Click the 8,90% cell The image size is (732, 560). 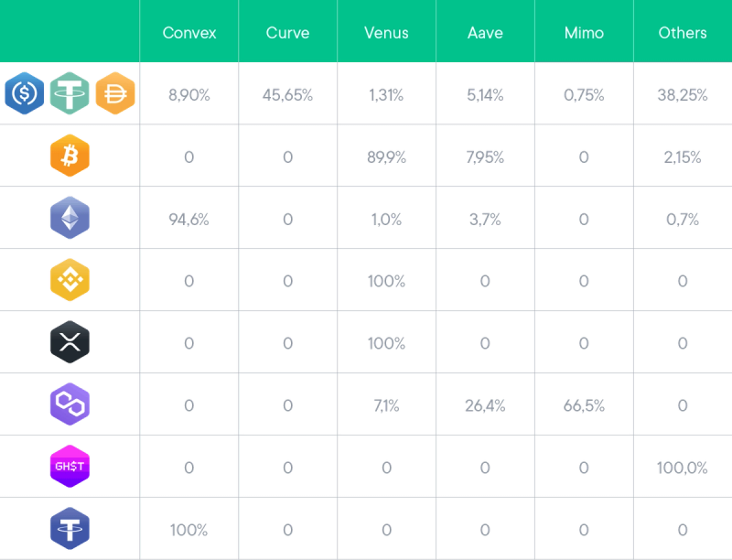189,95
